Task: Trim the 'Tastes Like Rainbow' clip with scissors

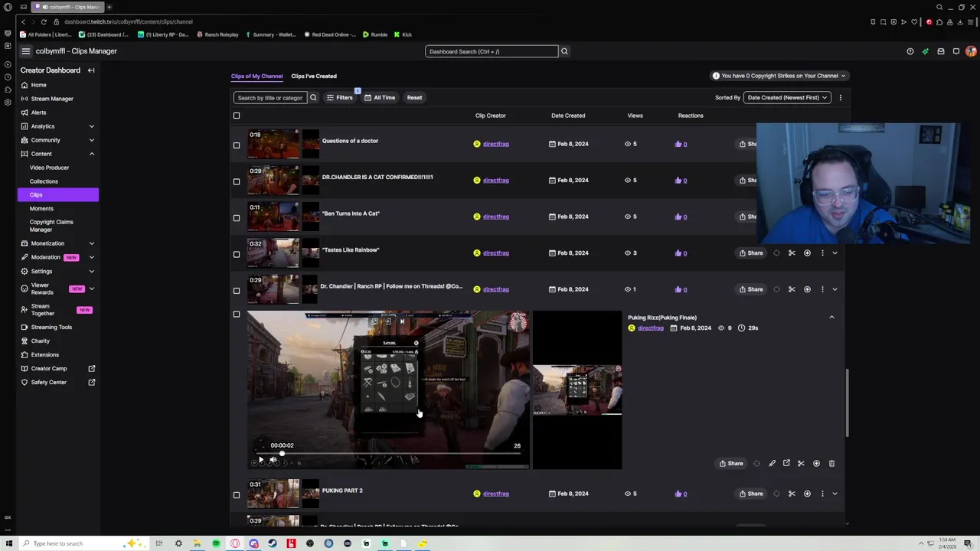Action: coord(792,253)
